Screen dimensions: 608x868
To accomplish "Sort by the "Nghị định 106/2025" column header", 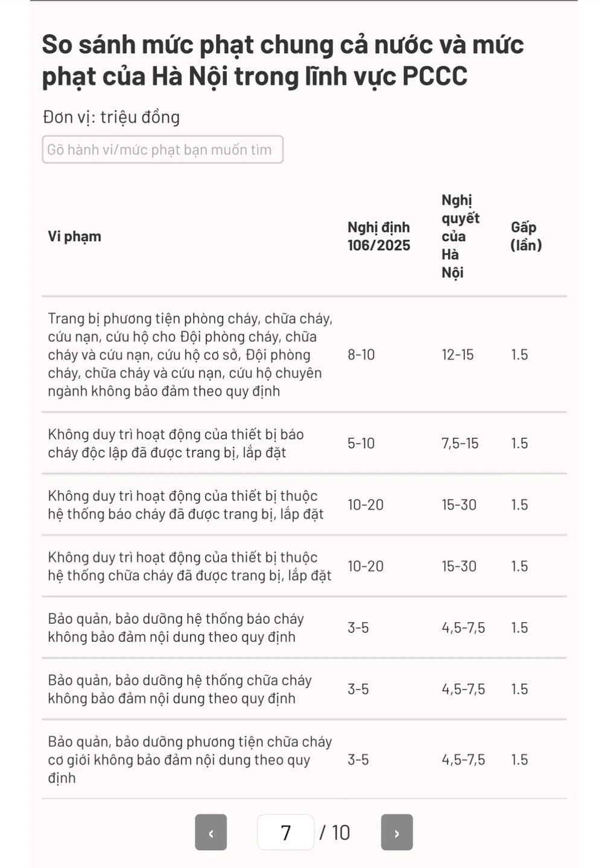I will click(x=378, y=236).
